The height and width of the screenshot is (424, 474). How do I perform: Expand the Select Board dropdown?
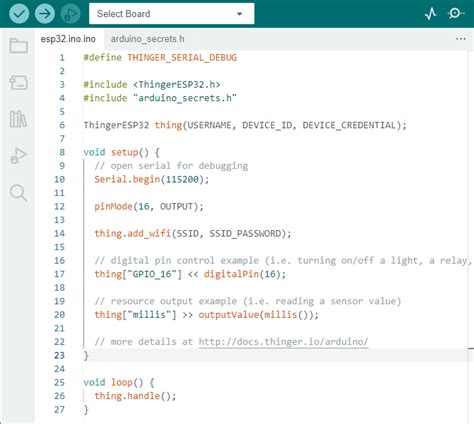click(x=171, y=14)
